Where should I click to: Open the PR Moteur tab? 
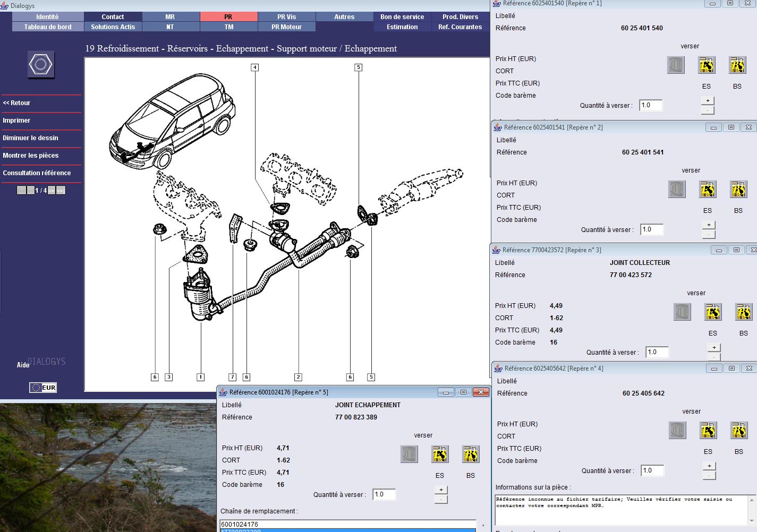286,27
